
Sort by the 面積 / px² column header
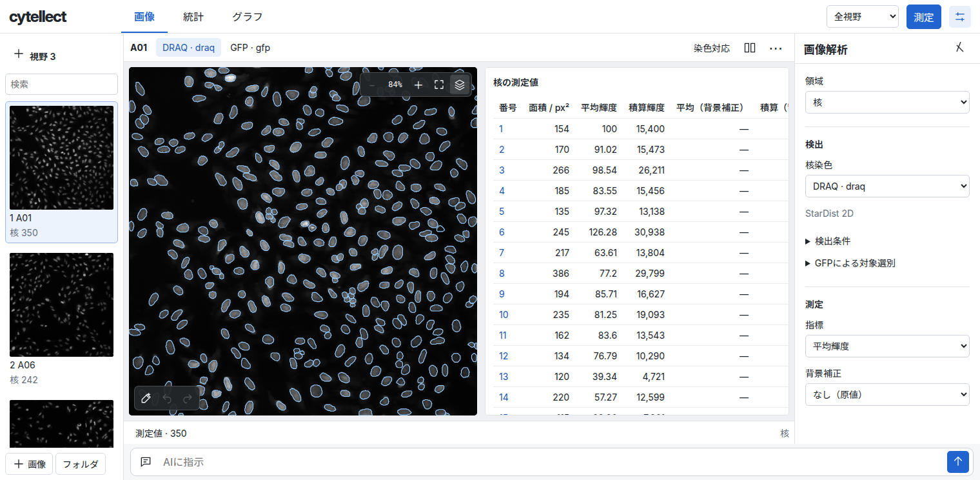click(x=549, y=108)
